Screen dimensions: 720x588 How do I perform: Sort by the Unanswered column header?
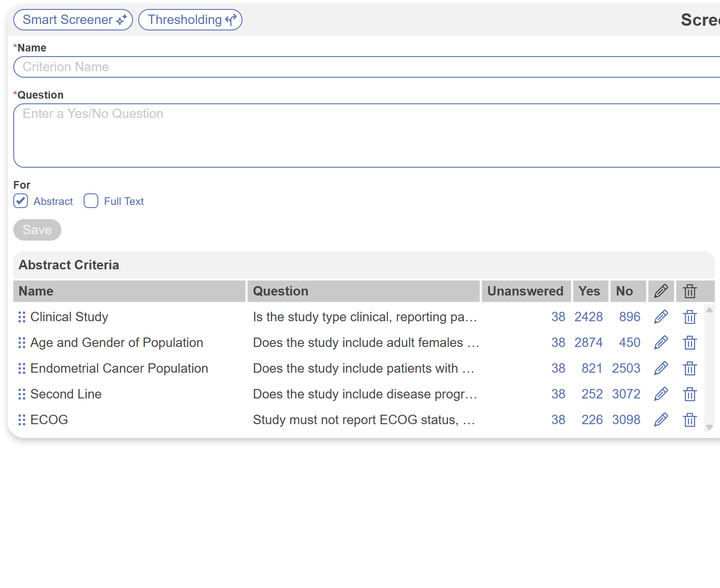[525, 291]
